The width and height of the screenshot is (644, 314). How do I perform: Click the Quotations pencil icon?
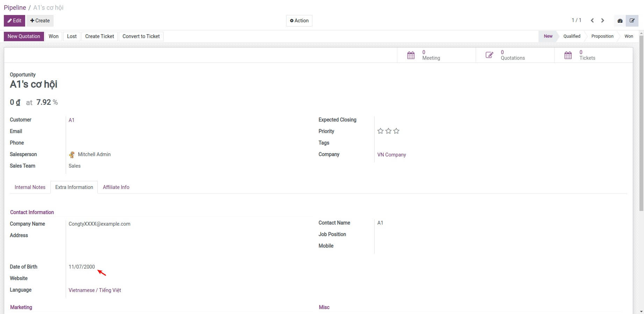click(489, 55)
